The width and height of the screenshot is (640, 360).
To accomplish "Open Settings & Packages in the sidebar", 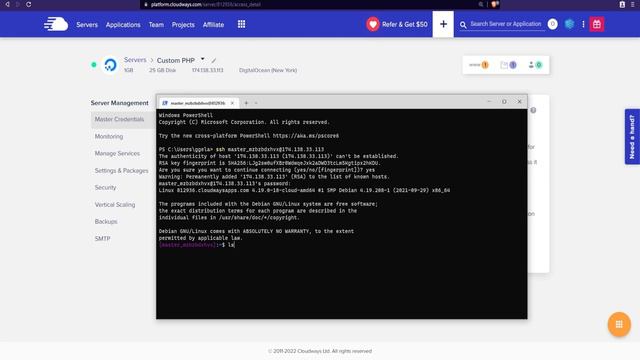I will tap(121, 171).
